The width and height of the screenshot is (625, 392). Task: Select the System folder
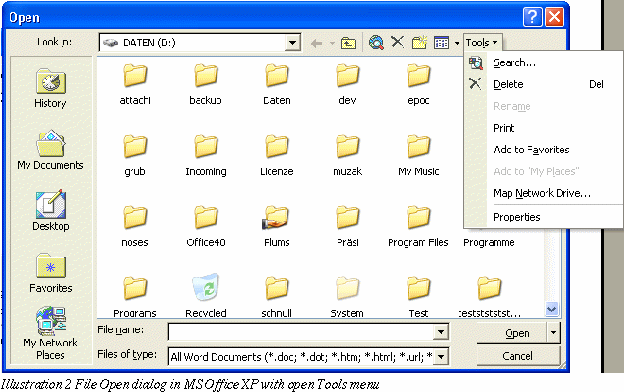[347, 297]
